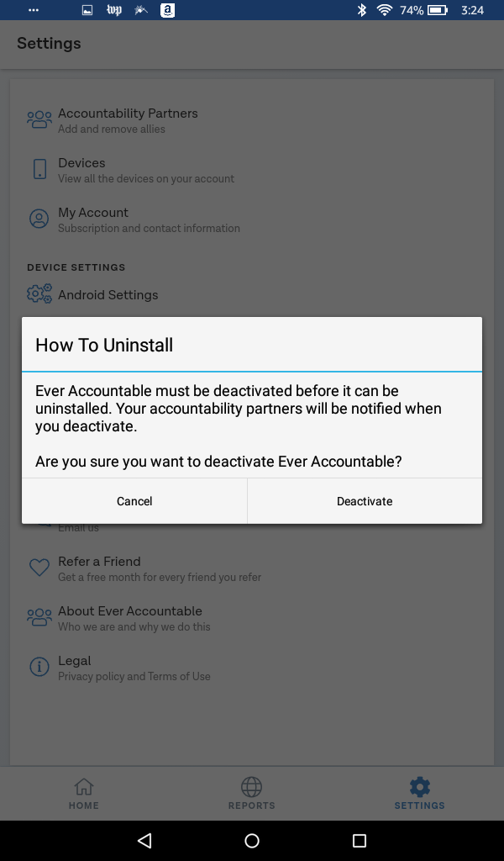
Task: Open My Account subscription entry
Action: pyautogui.click(x=252, y=219)
